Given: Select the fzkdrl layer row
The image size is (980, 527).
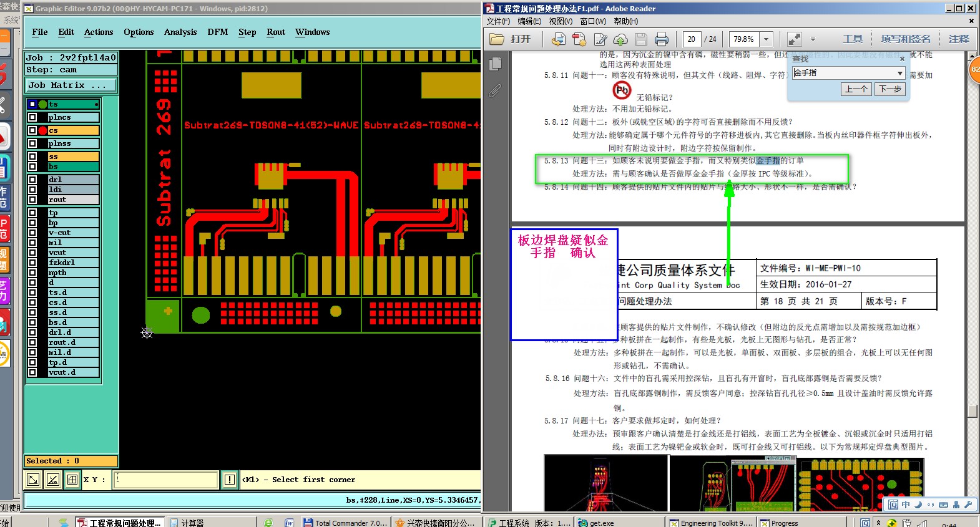Looking at the screenshot, I should (74, 263).
